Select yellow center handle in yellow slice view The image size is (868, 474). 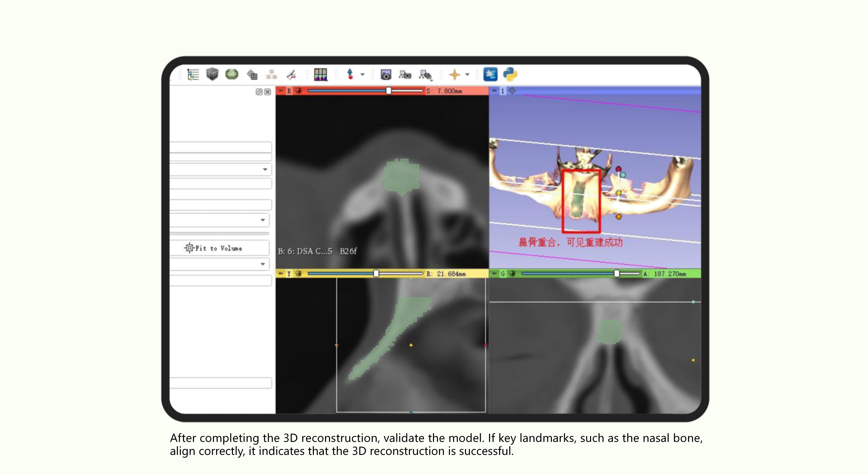coord(411,345)
